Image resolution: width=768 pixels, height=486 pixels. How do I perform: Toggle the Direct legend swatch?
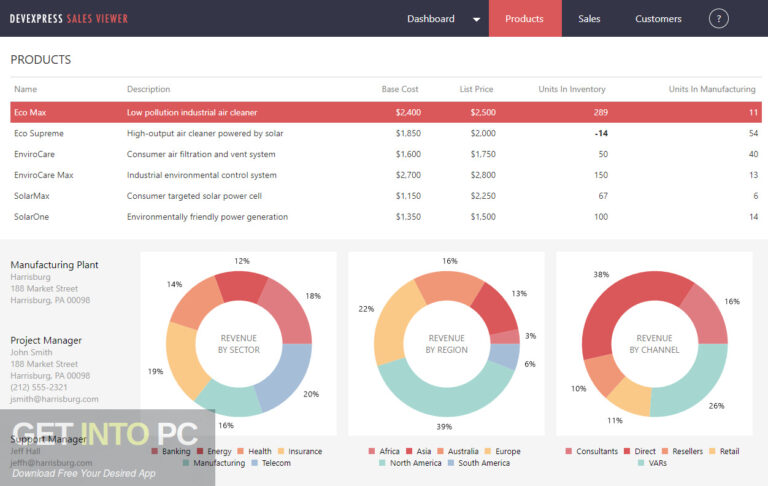(x=627, y=451)
